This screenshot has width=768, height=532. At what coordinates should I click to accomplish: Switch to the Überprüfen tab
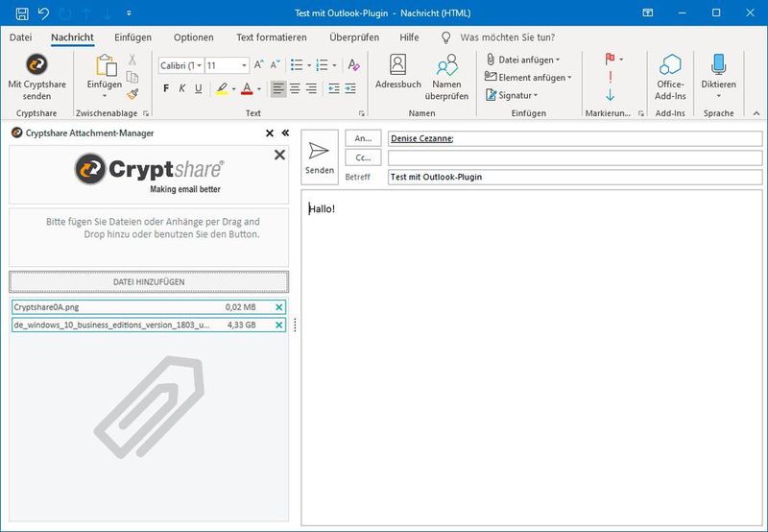(354, 37)
